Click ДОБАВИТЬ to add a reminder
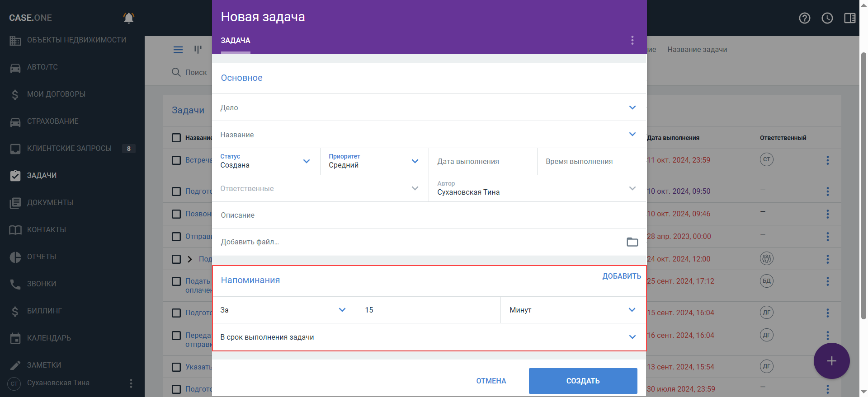The height and width of the screenshot is (397, 868). (621, 276)
